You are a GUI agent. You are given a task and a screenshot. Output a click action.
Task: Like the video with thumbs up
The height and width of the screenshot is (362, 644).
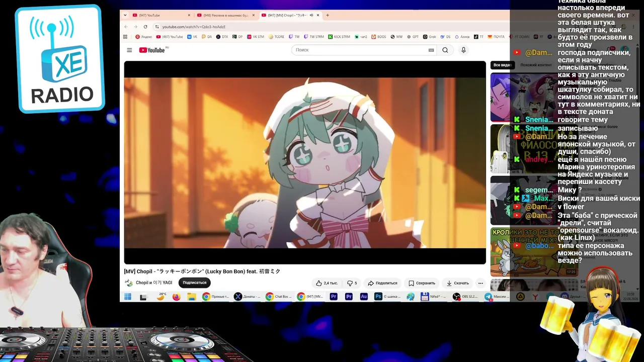[327, 283]
